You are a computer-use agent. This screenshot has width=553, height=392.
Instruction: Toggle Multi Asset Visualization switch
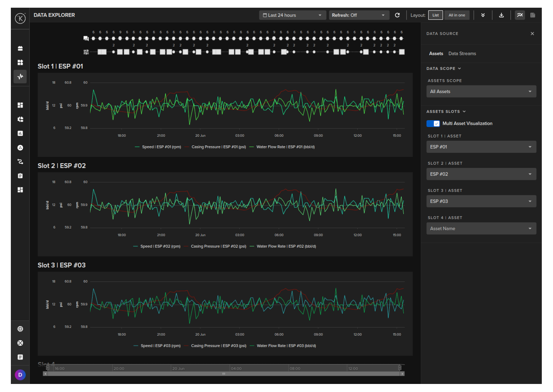tap(433, 124)
